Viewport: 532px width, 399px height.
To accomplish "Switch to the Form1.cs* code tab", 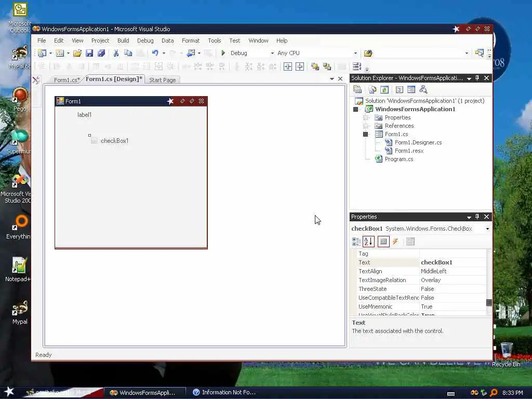I will point(67,79).
